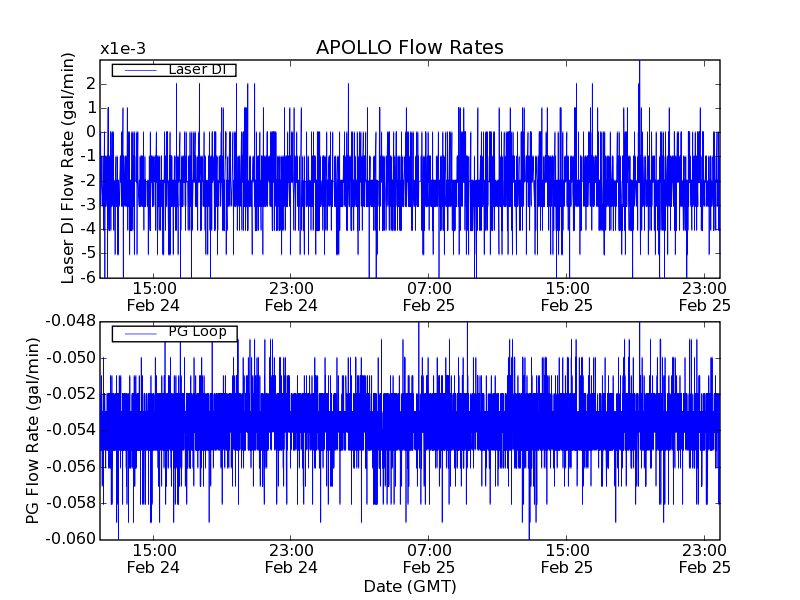Select the 23:00 Feb 25 tick on bottom plot

tap(705, 559)
